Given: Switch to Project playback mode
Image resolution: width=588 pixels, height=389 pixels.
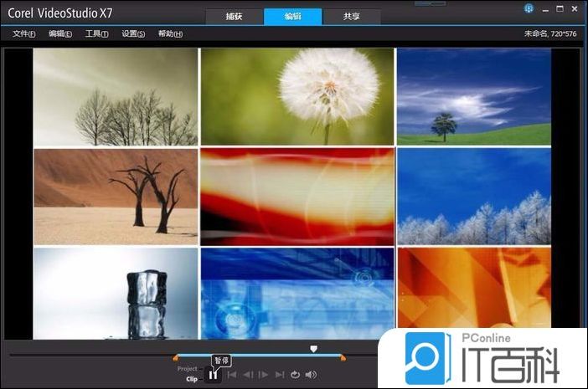Looking at the screenshot, I should pyautogui.click(x=187, y=368).
